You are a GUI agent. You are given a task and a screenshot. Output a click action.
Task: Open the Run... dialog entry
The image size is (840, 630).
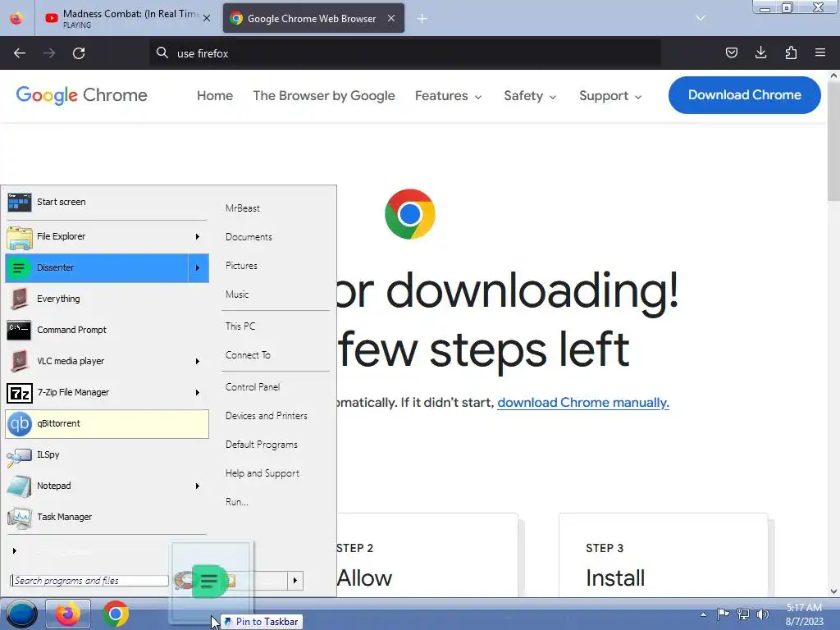(236, 502)
